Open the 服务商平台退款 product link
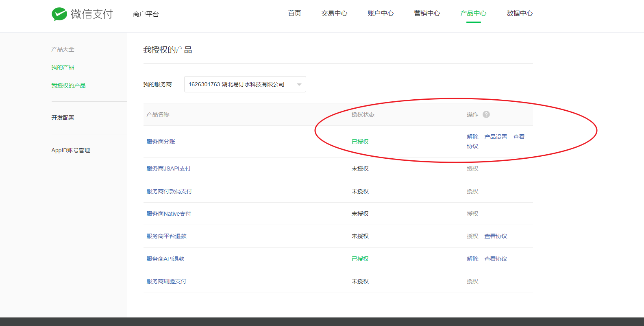This screenshot has width=644, height=326. pos(167,236)
